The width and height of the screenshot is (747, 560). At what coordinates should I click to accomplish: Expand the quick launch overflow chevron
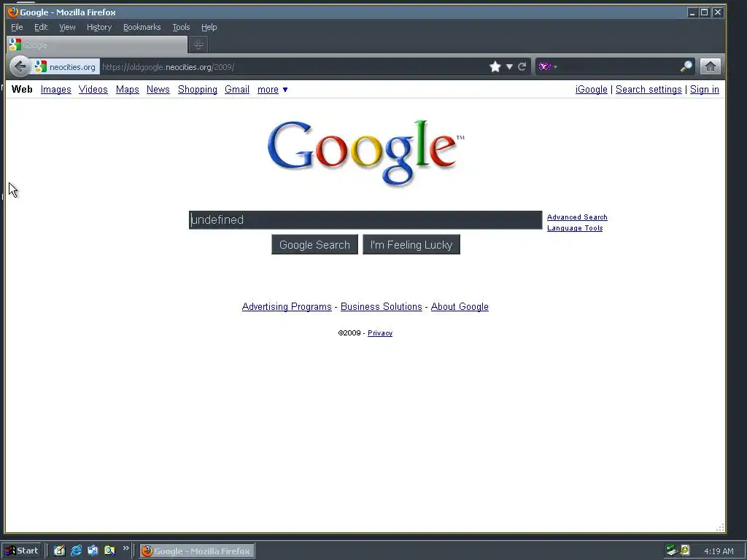point(125,548)
